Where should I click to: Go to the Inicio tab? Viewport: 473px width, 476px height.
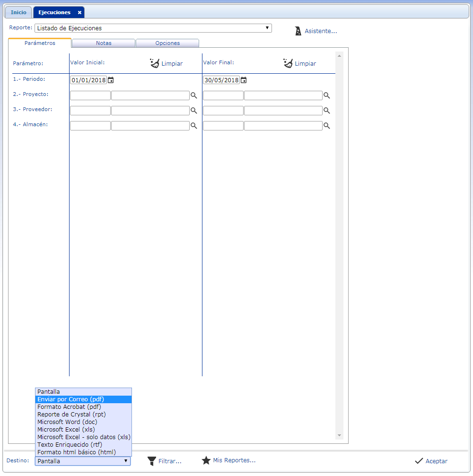19,12
